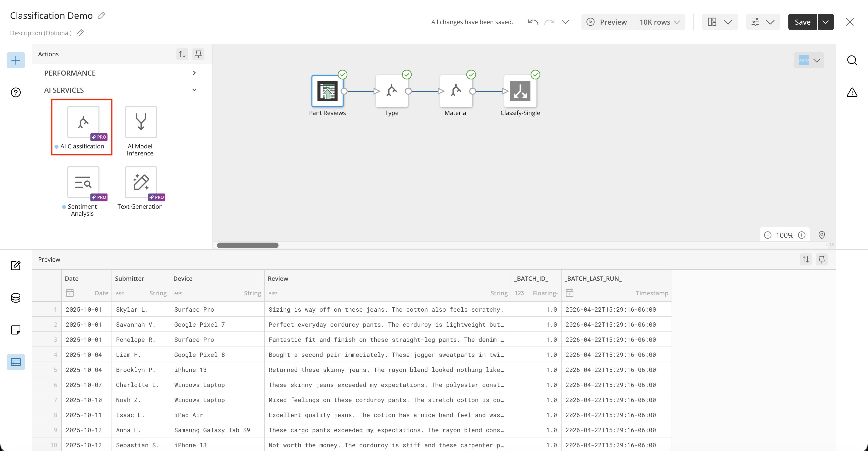Open the 10K rows dropdown
This screenshot has height=451, width=868.
(660, 22)
